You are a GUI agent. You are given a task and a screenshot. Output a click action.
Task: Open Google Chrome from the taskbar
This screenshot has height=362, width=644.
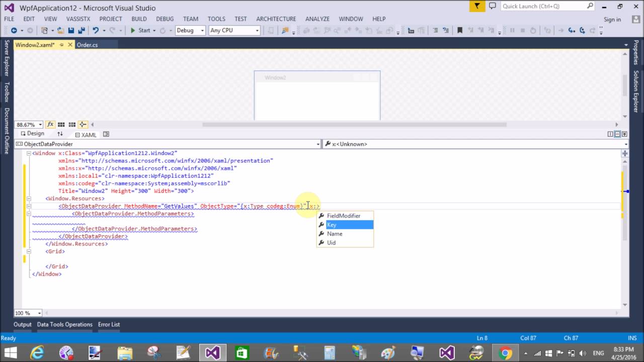click(x=505, y=352)
